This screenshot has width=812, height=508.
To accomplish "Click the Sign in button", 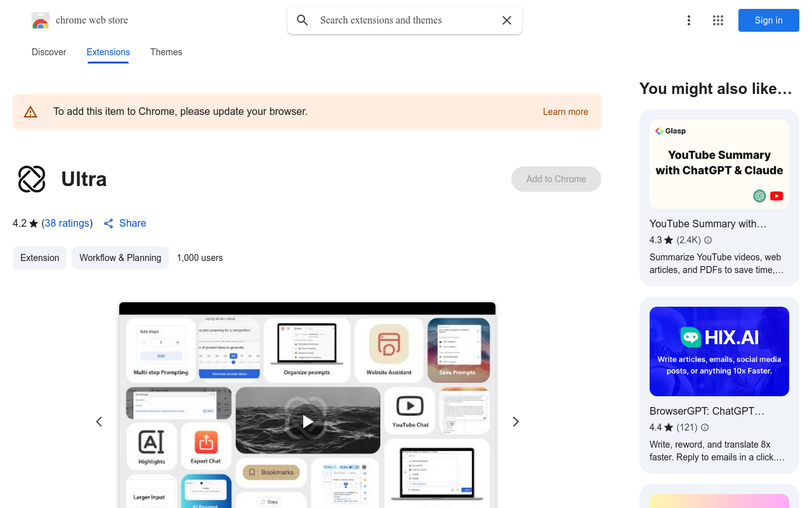I will tap(769, 20).
